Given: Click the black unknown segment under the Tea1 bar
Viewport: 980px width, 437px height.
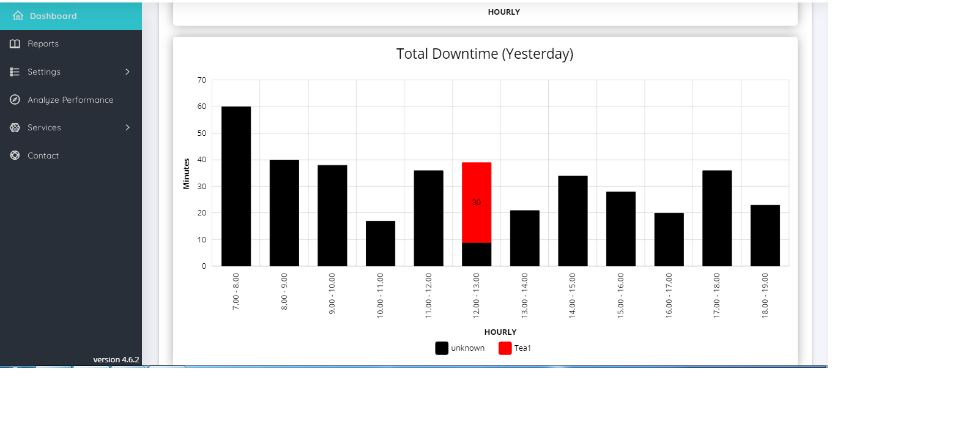Looking at the screenshot, I should (x=477, y=255).
